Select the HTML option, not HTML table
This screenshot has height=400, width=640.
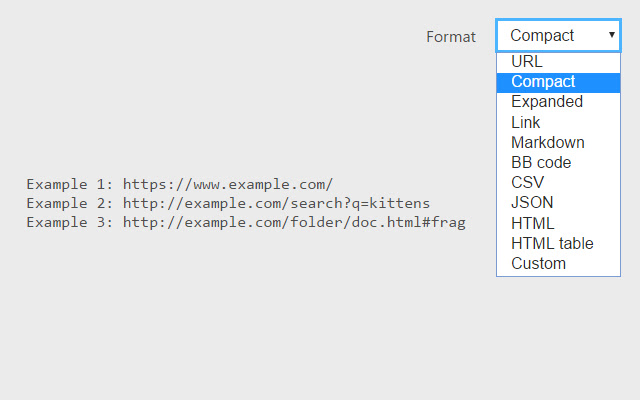(532, 223)
